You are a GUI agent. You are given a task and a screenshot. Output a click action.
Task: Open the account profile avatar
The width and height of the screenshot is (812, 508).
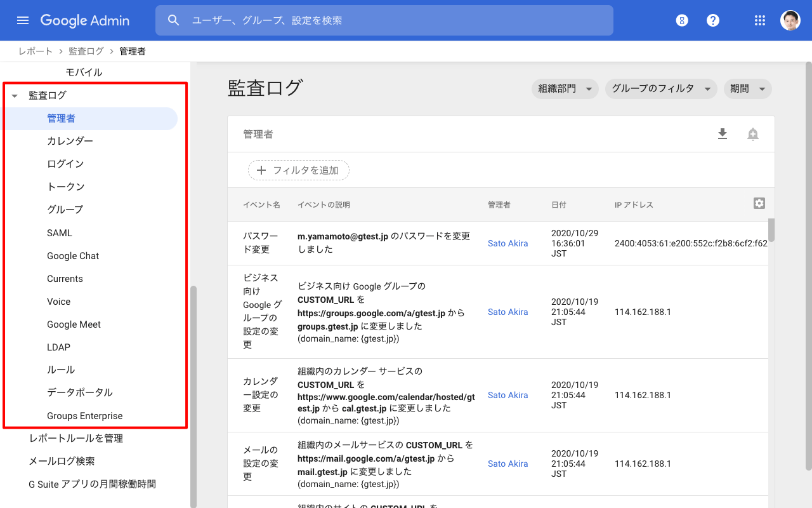point(790,20)
